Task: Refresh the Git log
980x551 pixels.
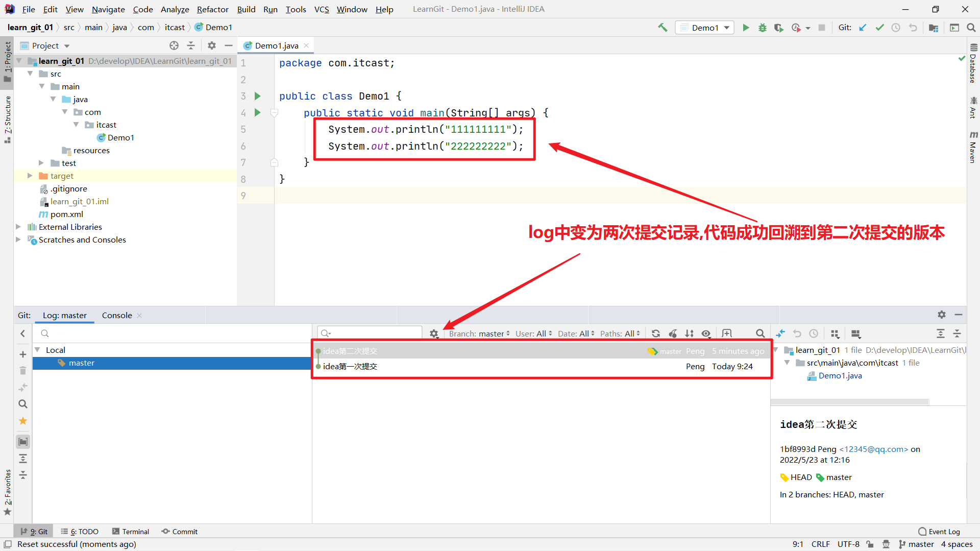Action: (x=656, y=333)
